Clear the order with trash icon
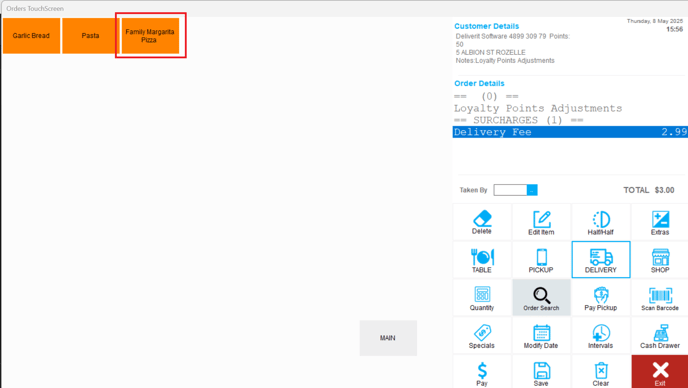The image size is (688, 388). (x=601, y=372)
